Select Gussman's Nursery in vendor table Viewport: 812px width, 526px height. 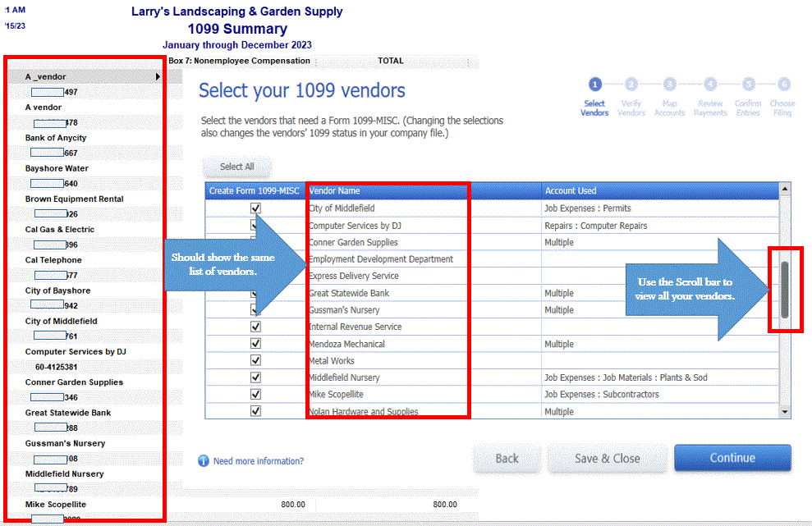[x=344, y=310]
